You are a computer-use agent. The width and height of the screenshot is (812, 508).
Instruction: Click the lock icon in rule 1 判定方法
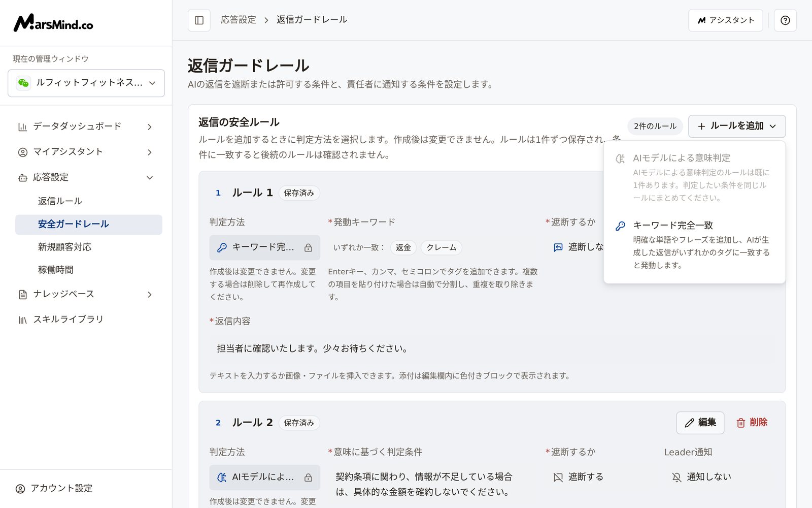pos(308,248)
